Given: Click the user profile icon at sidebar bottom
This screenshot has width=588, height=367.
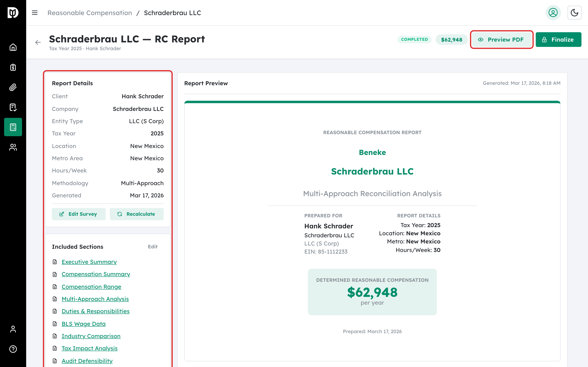Looking at the screenshot, I should coord(13,329).
